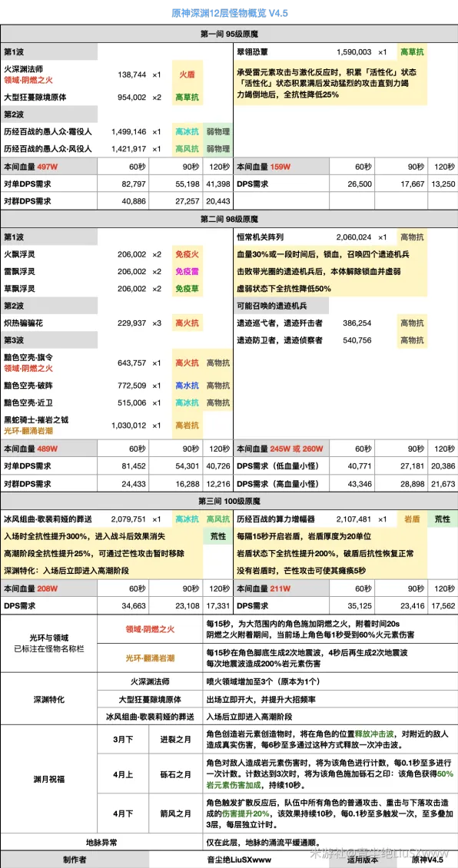Click the 岩盾 tag
This screenshot has height=868, width=458.
[x=411, y=519]
